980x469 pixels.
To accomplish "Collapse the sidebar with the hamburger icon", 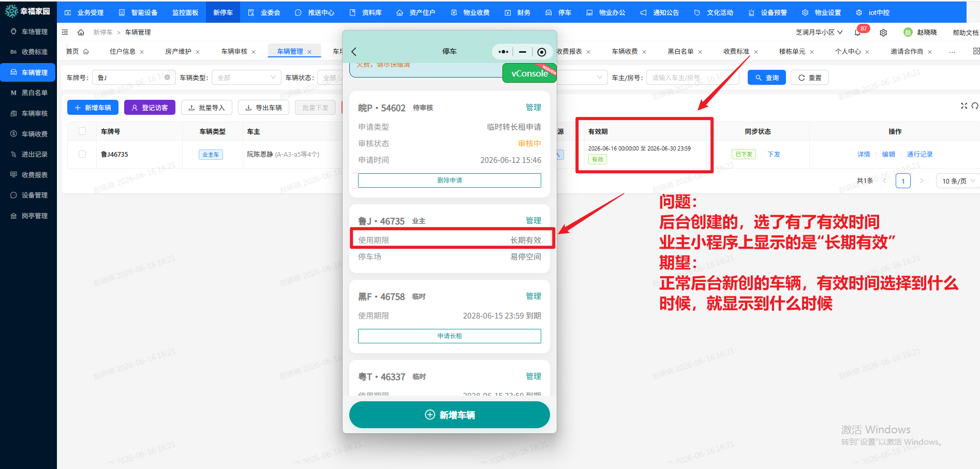I will (65, 32).
